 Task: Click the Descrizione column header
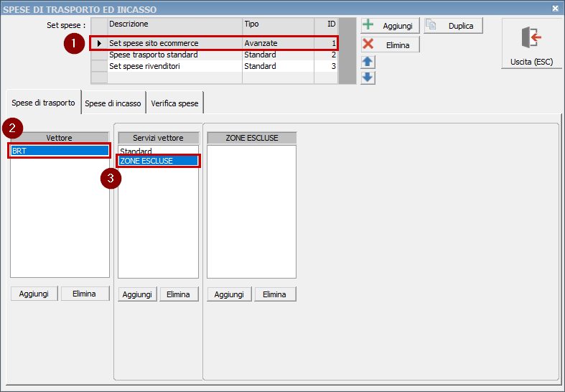[174, 24]
